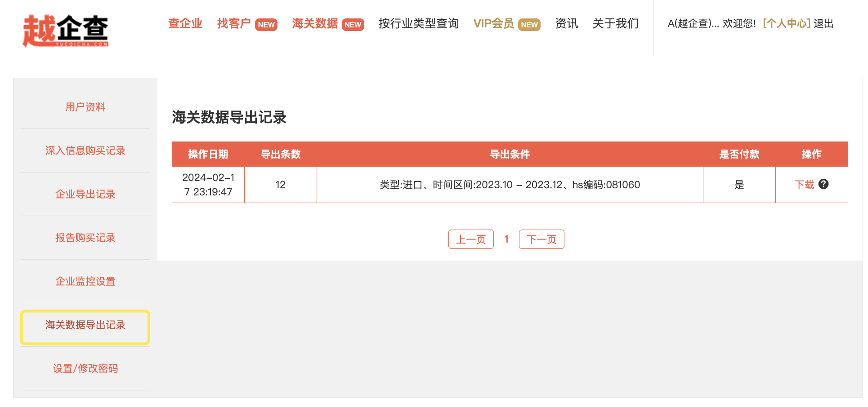Open 企业监控设置 in the sidebar

pyautogui.click(x=85, y=281)
